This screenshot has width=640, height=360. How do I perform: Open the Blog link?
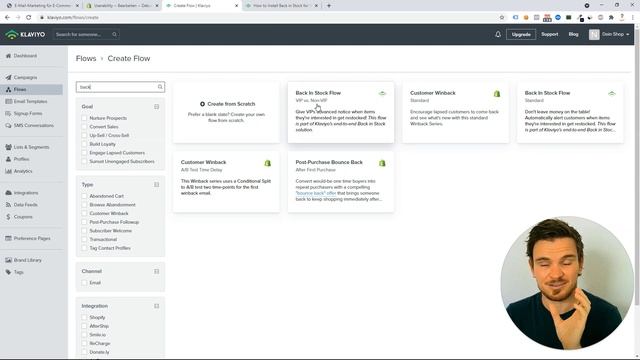pos(573,35)
